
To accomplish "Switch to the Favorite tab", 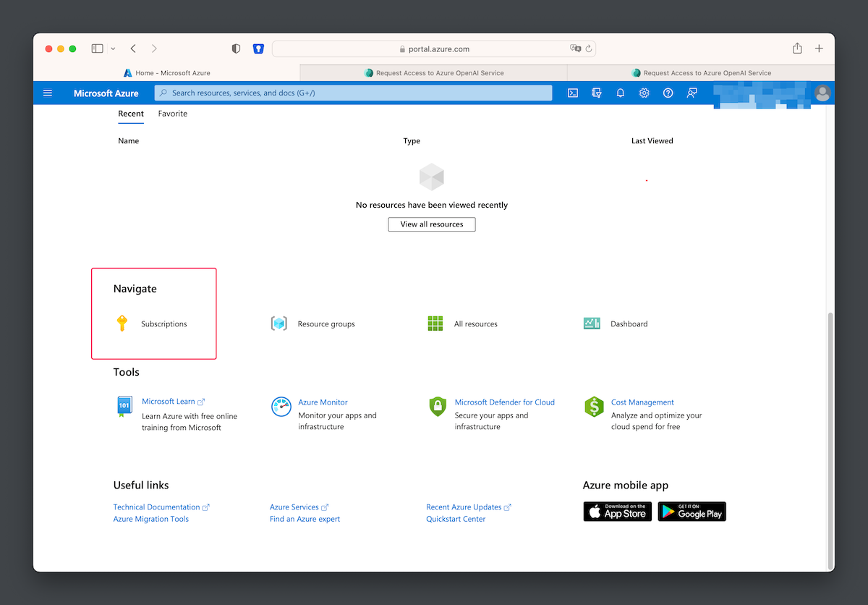I will [173, 114].
